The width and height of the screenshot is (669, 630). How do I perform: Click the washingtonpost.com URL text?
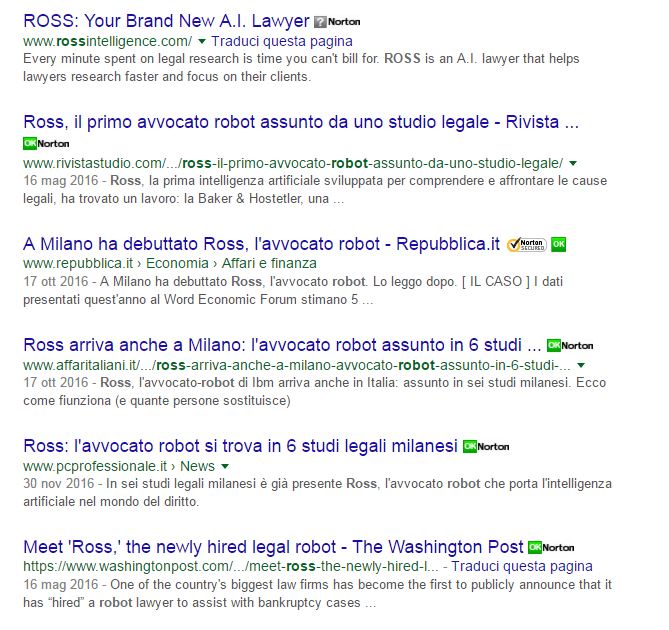tap(230, 566)
